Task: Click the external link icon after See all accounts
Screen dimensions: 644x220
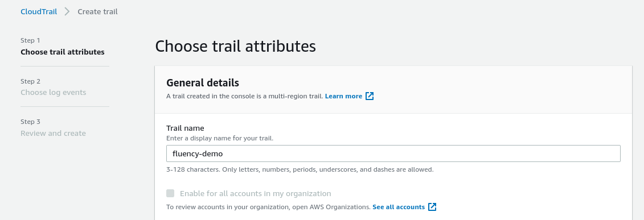Action: [432, 207]
